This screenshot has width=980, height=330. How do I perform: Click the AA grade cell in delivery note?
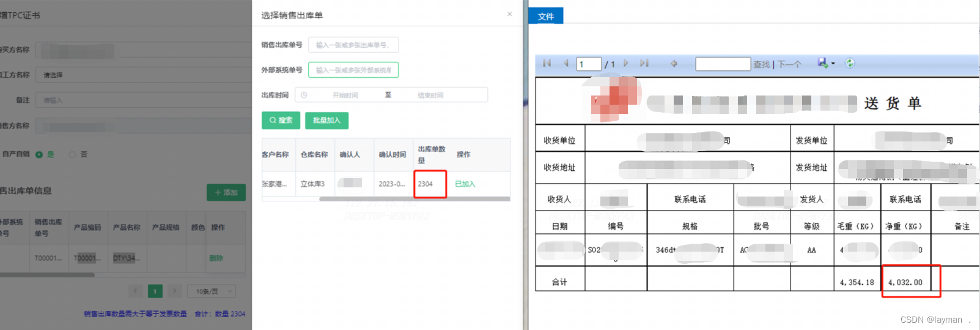tap(811, 250)
